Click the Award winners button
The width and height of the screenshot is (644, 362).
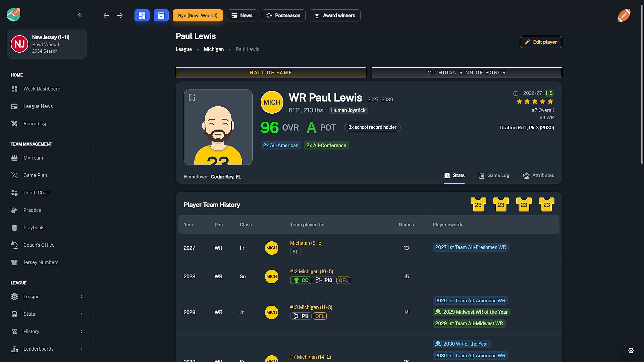[x=335, y=15]
